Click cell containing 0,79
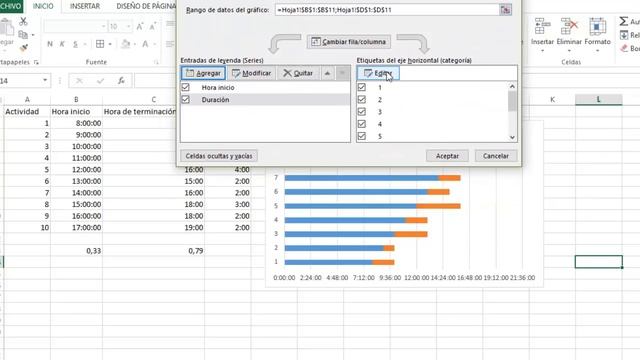The width and height of the screenshot is (640, 360). point(153,251)
